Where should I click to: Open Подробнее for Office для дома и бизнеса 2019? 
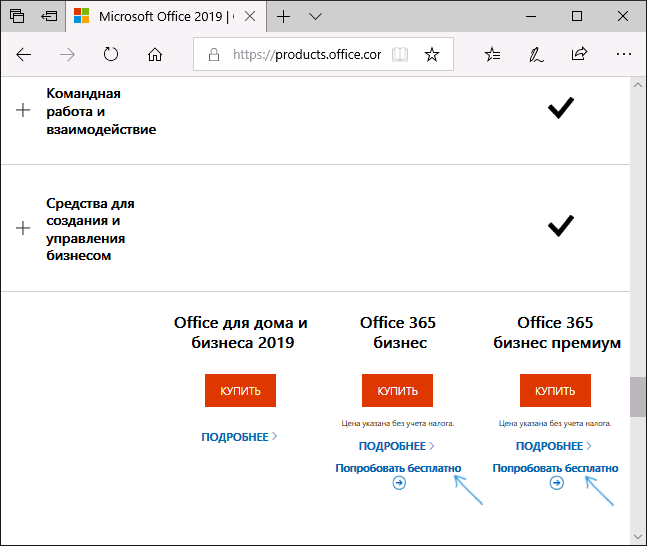coord(239,437)
